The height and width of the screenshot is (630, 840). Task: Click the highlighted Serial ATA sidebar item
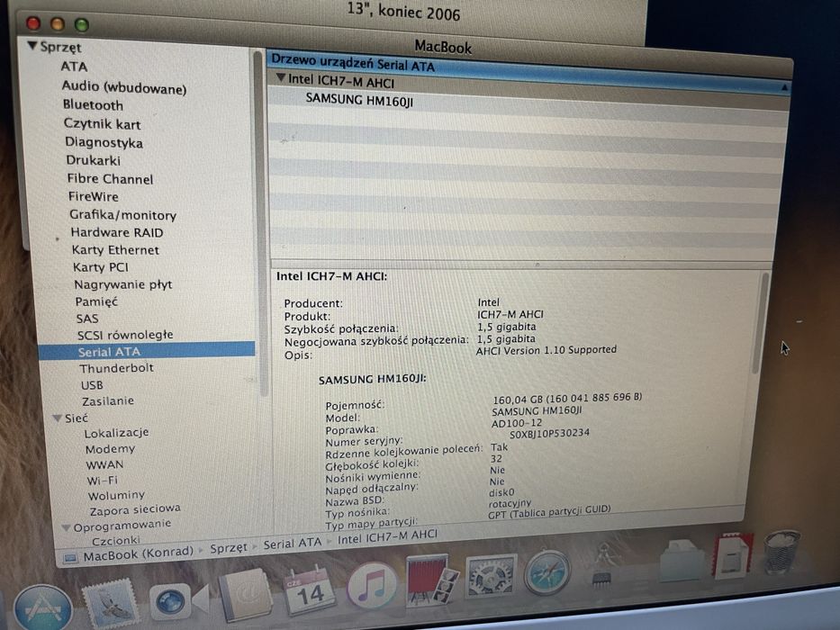point(146,351)
